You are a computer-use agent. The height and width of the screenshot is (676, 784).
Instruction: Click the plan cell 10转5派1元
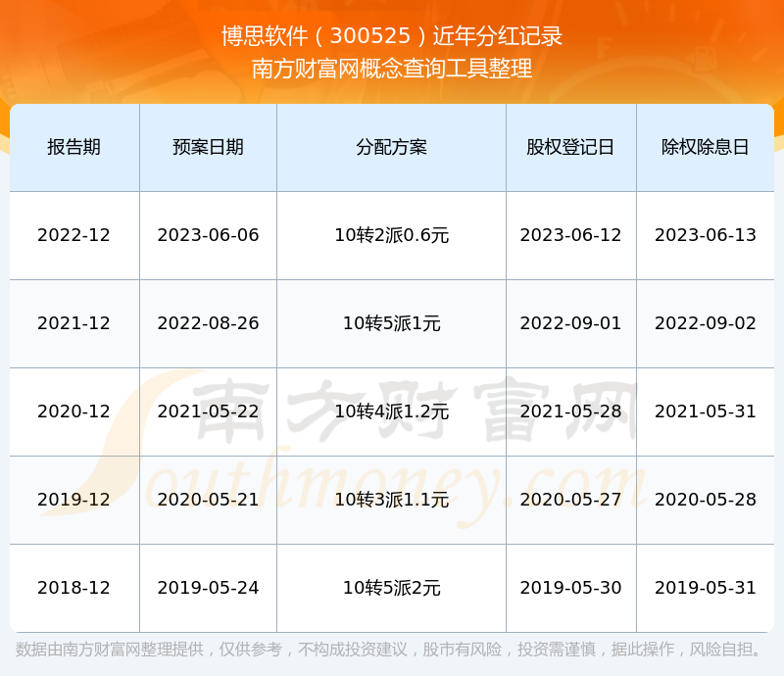[x=391, y=323]
